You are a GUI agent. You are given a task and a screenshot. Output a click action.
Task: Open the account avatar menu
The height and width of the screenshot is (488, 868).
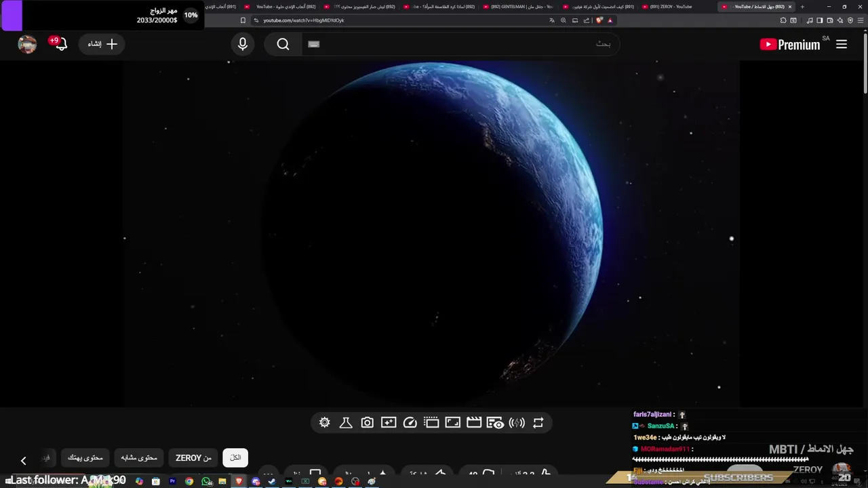(27, 44)
